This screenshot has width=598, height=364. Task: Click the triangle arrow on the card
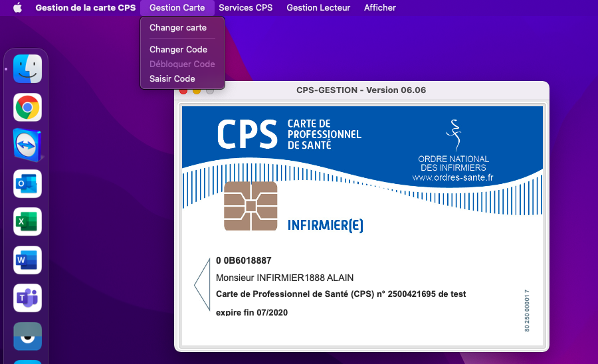coord(201,285)
